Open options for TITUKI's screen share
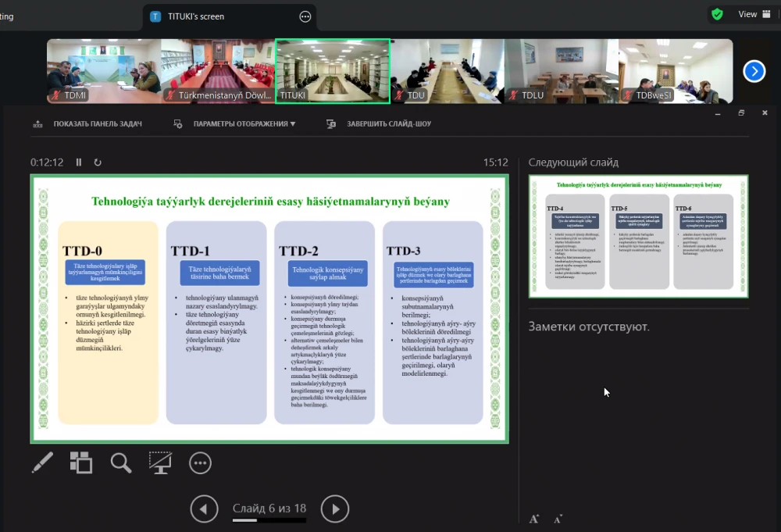Screen dimensions: 781x532 (x=305, y=16)
